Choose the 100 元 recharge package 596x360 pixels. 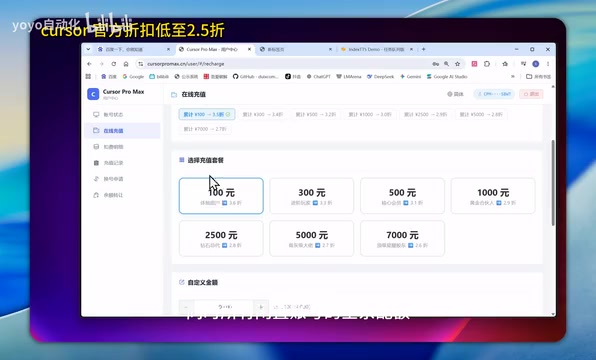(221, 196)
